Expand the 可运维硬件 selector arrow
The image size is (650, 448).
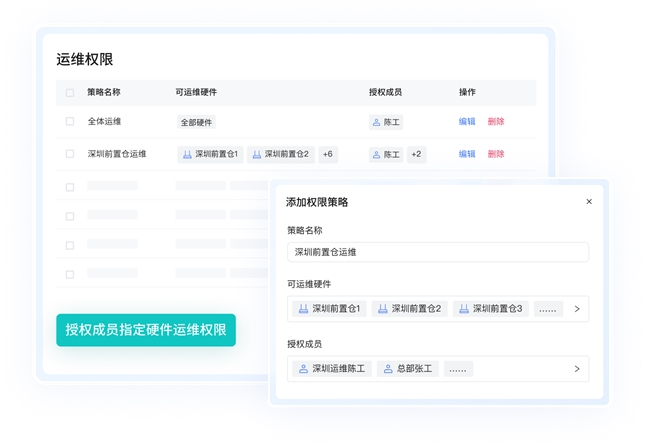tap(576, 309)
